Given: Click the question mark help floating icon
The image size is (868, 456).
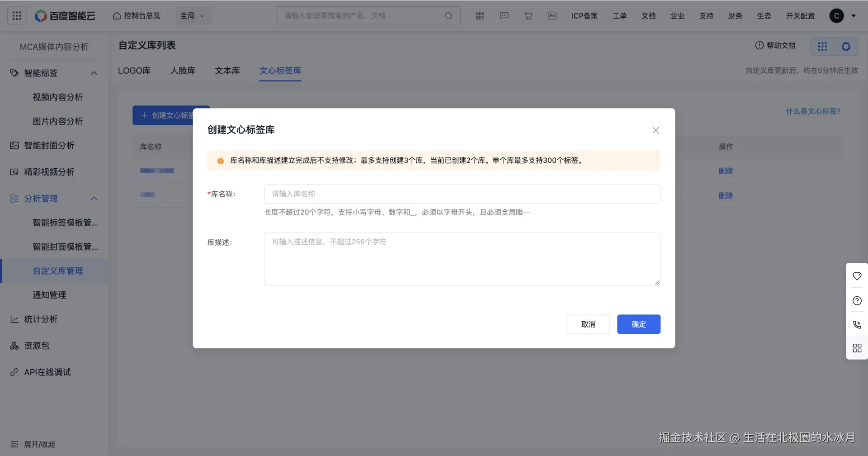Looking at the screenshot, I should coord(857,300).
